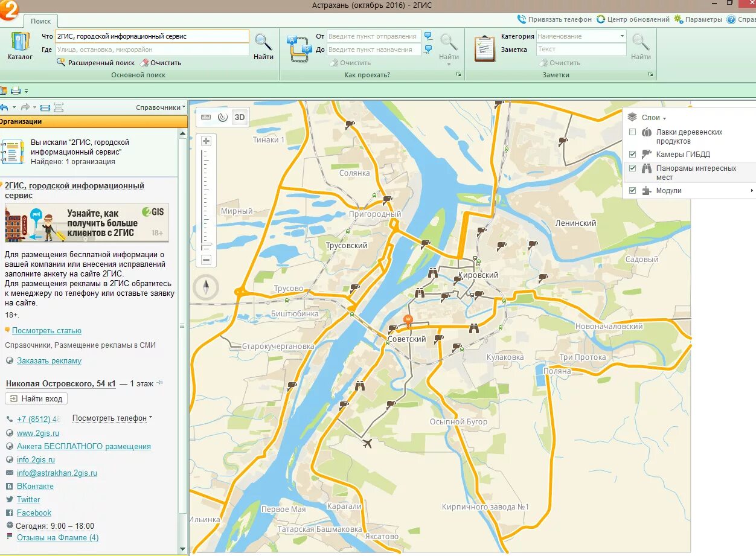Open address Николая Островского, 54 к1

60,384
